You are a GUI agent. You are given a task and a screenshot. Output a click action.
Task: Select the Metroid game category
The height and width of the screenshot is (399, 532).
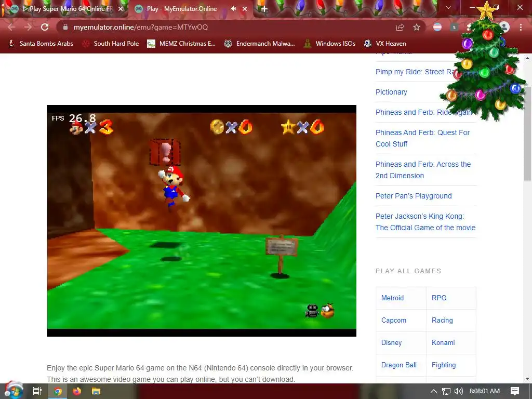(x=392, y=298)
